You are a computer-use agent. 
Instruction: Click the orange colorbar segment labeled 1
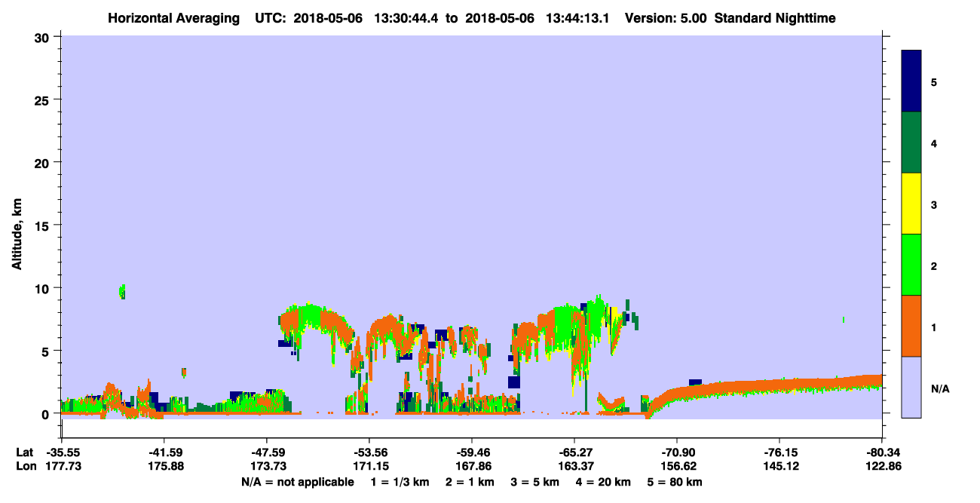pos(911,326)
